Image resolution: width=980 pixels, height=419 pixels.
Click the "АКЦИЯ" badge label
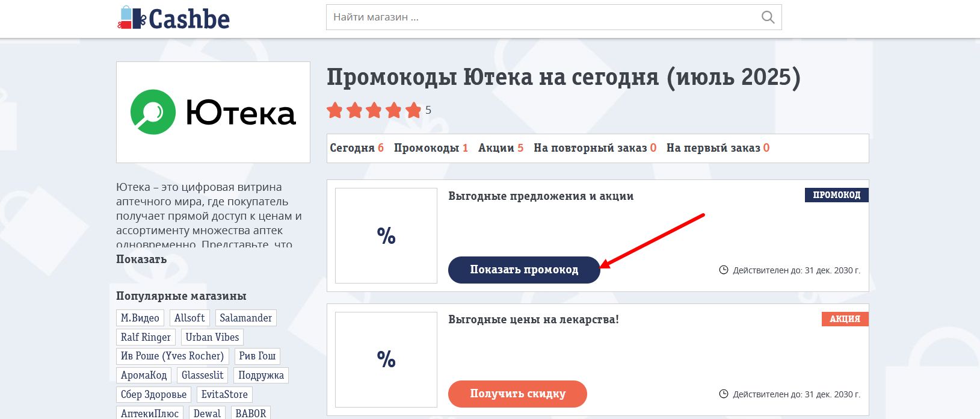coord(845,319)
